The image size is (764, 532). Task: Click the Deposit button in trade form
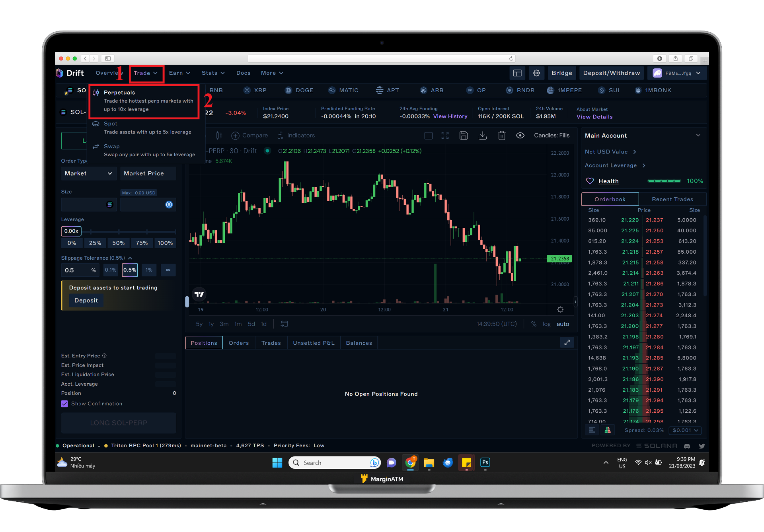pyautogui.click(x=86, y=301)
